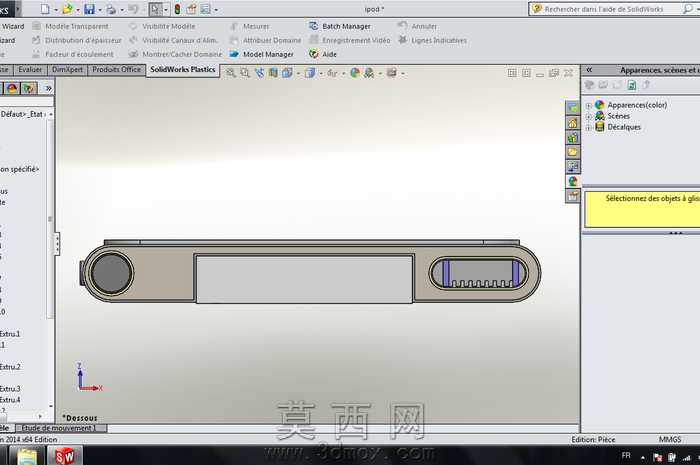Screen dimensions: 700x465
Task: Click the Edit Appearance color ball icon
Action: pyautogui.click(x=354, y=73)
